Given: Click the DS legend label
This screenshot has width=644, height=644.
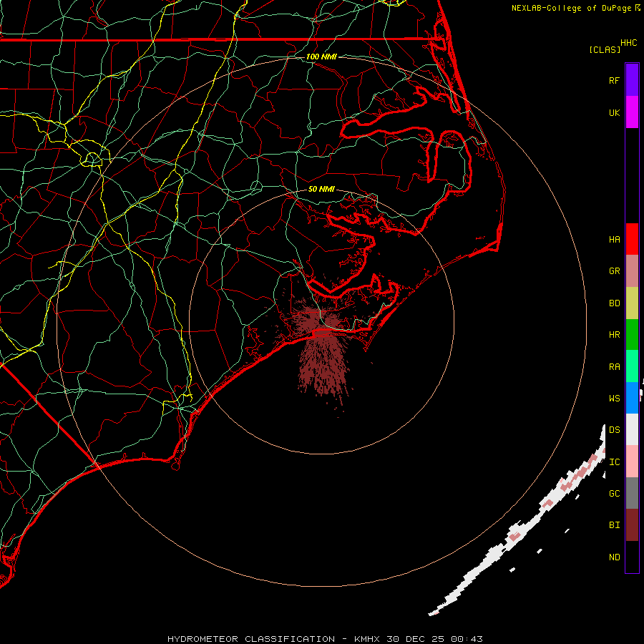Looking at the screenshot, I should pos(614,430).
